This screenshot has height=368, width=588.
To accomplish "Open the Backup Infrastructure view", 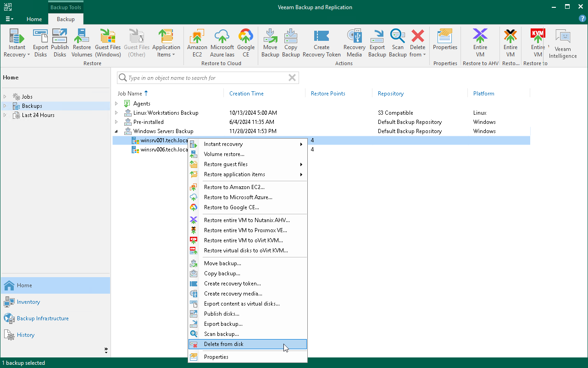I will click(x=42, y=318).
